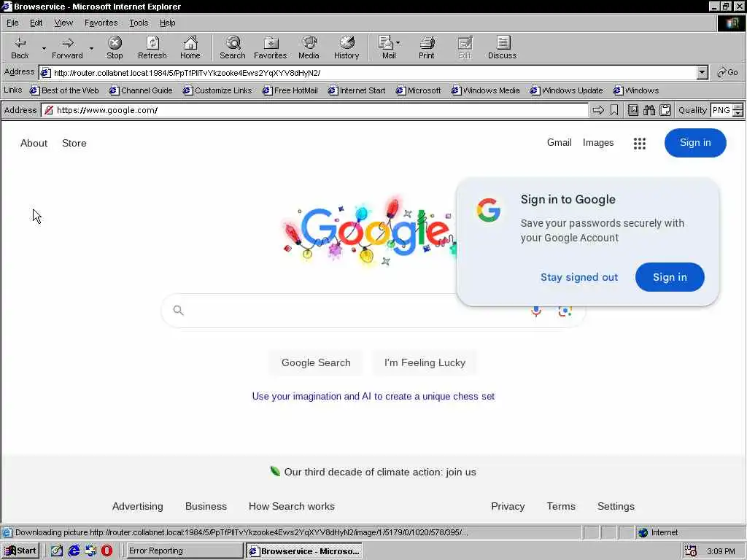The image size is (747, 560).
Task: Open the File menu
Action: [x=12, y=23]
